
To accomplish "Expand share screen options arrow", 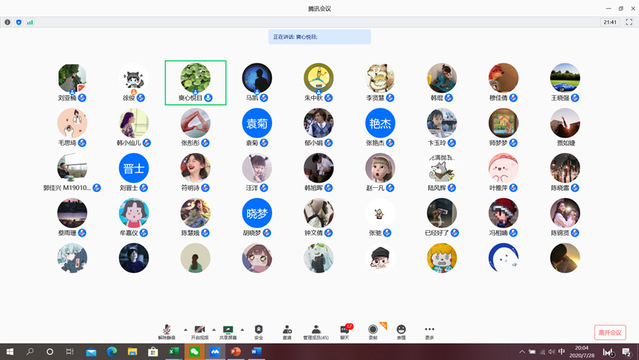I will point(242,329).
